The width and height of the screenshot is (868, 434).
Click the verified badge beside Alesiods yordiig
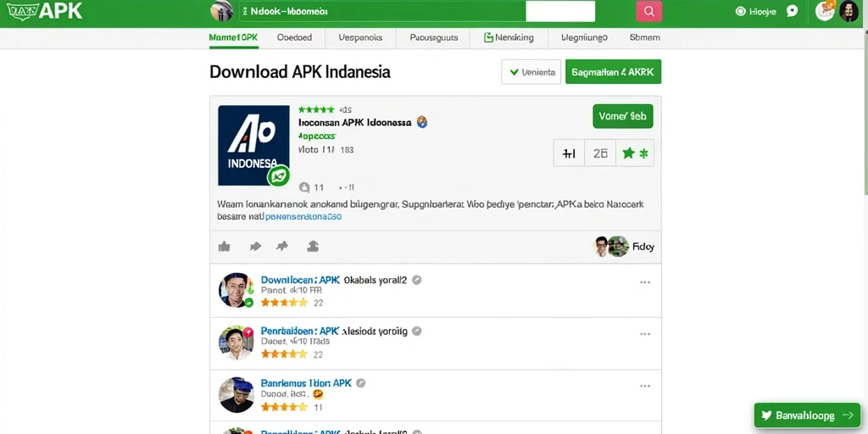pyautogui.click(x=417, y=331)
